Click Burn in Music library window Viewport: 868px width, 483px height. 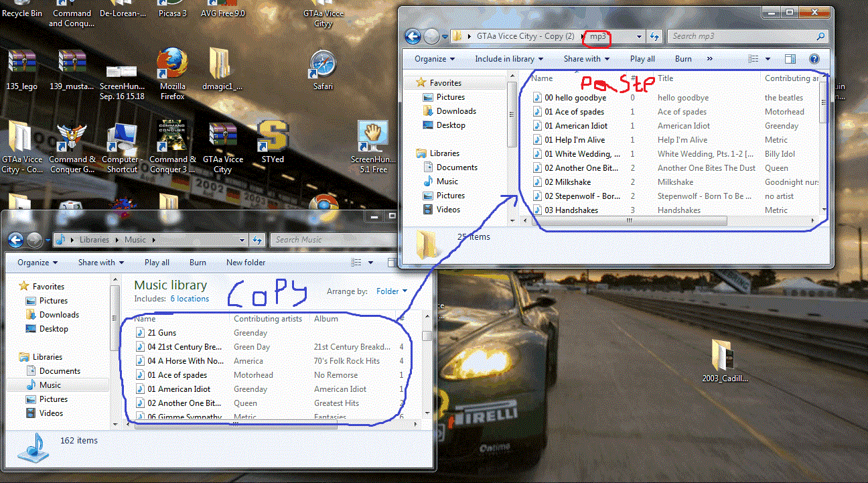(x=198, y=263)
